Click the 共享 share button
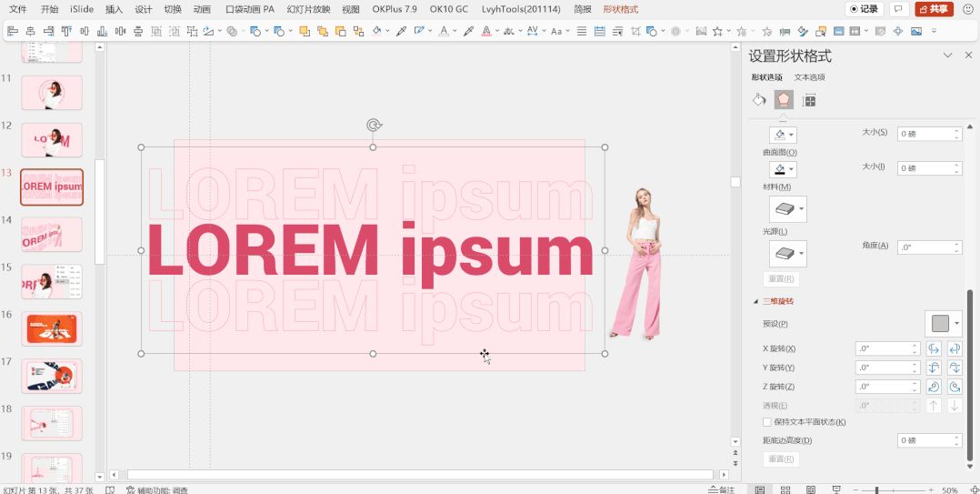Screen dimensions: 980x494 click(x=934, y=9)
